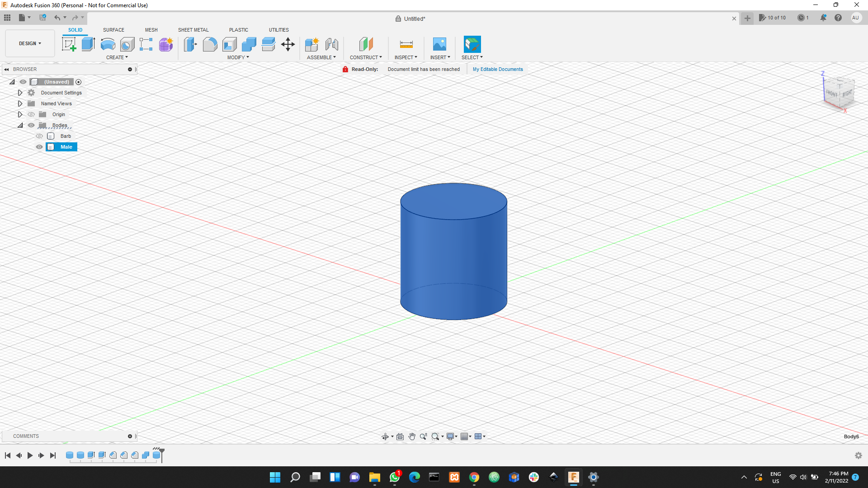Undo the last action
Viewport: 868px width, 488px height.
click(57, 18)
